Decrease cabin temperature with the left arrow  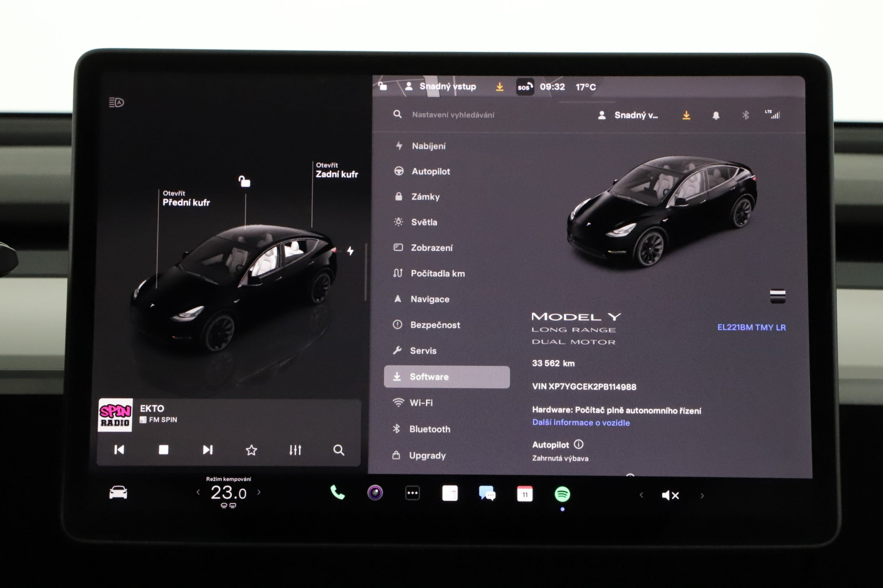200,493
